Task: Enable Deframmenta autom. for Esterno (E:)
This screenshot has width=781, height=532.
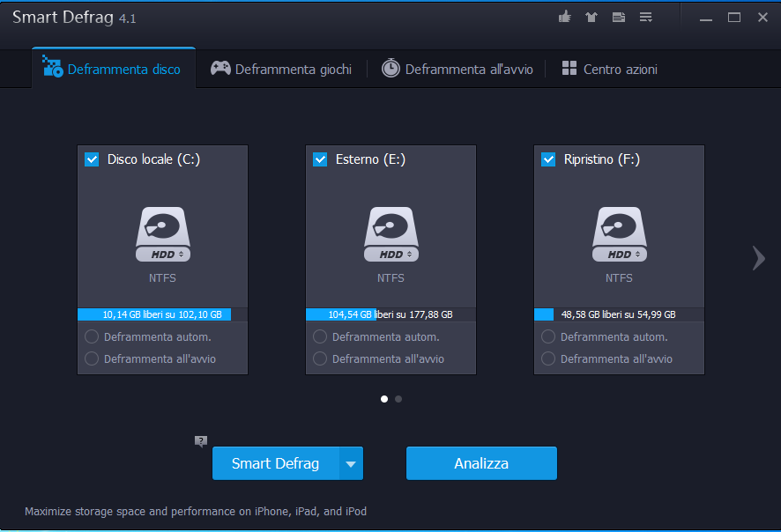Action: tap(320, 337)
